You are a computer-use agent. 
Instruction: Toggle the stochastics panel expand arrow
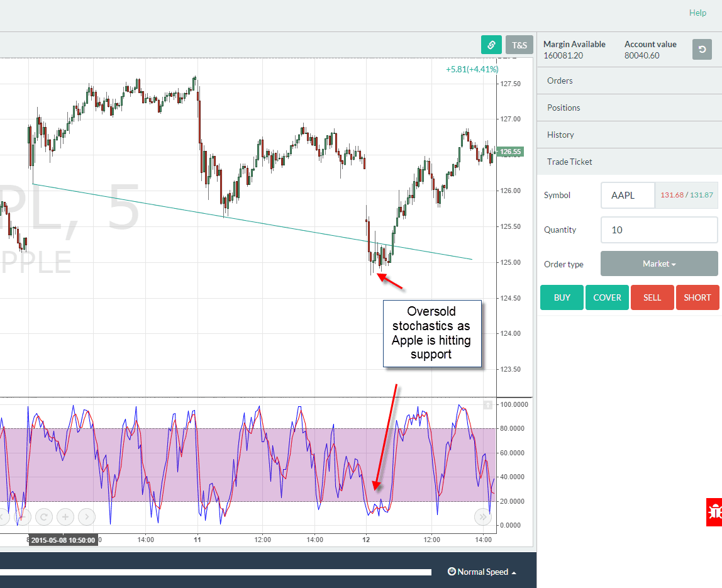click(x=488, y=405)
